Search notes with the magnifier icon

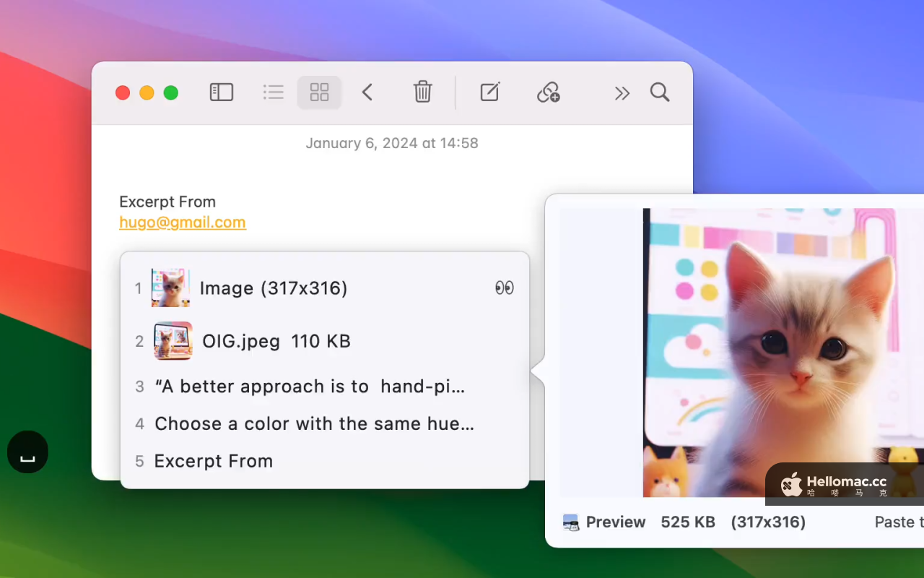pyautogui.click(x=660, y=92)
